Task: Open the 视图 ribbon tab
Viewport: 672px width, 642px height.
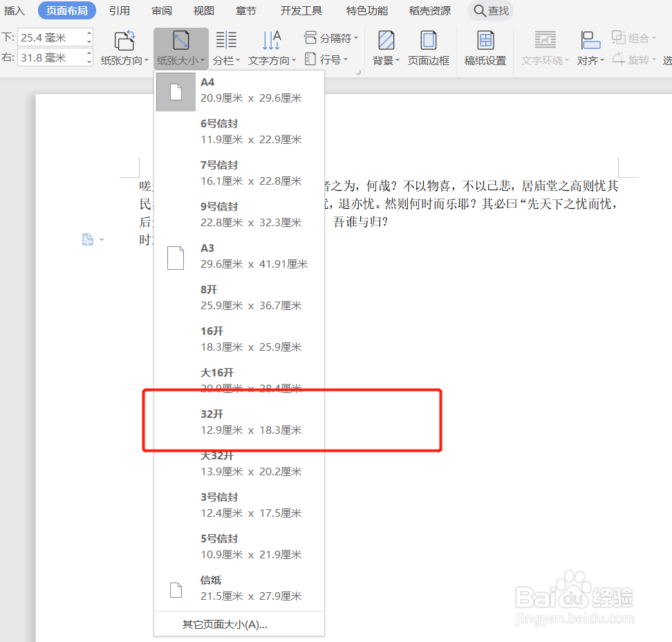Action: 203,10
